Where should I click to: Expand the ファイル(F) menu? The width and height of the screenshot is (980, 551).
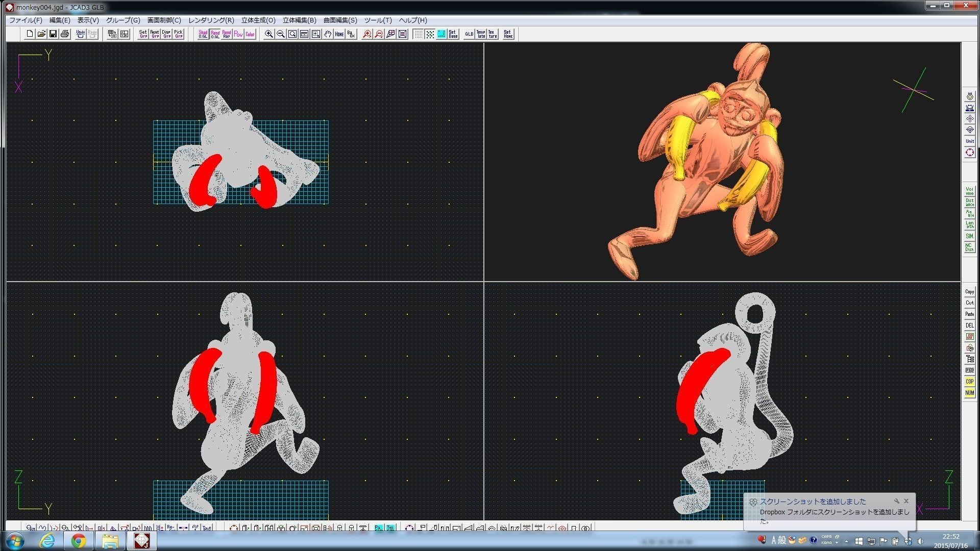click(x=26, y=20)
